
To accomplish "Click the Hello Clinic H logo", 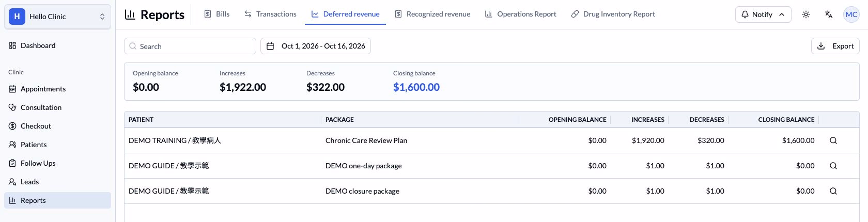I will (17, 17).
